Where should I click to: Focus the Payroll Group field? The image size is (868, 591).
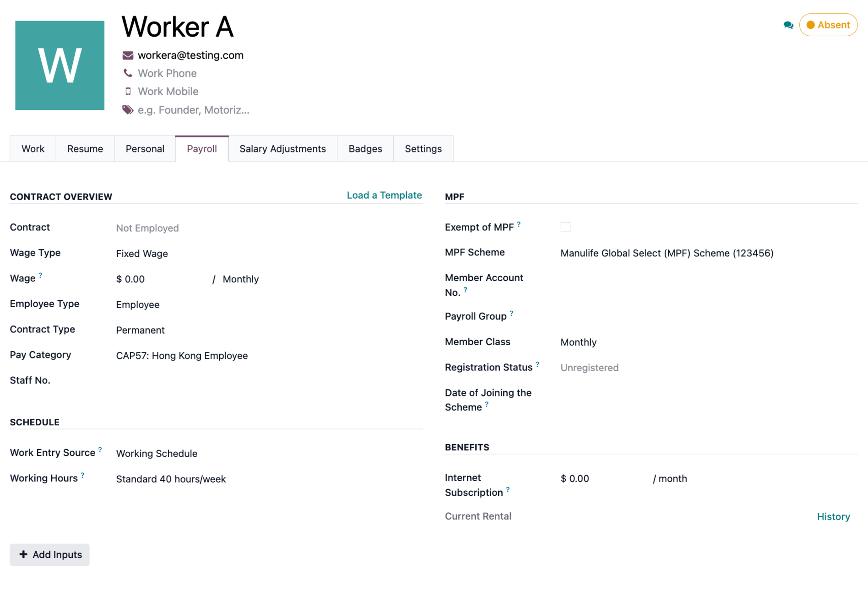pos(709,317)
